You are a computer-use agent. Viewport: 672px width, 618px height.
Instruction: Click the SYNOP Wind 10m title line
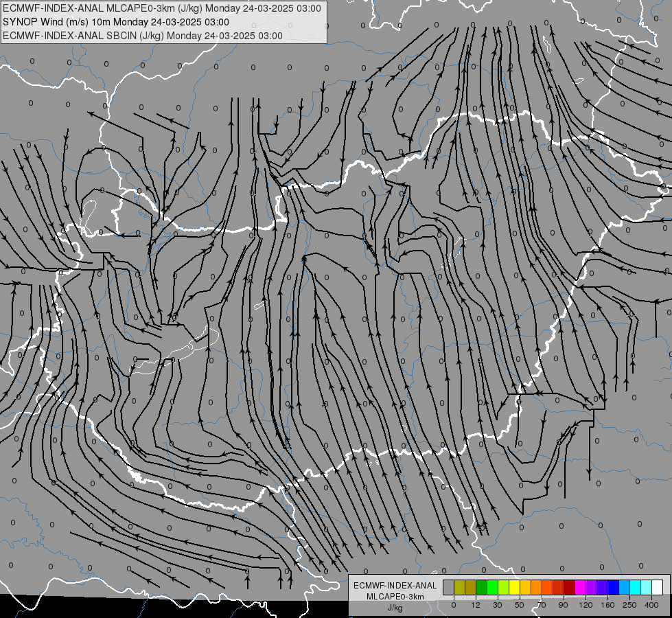116,22
